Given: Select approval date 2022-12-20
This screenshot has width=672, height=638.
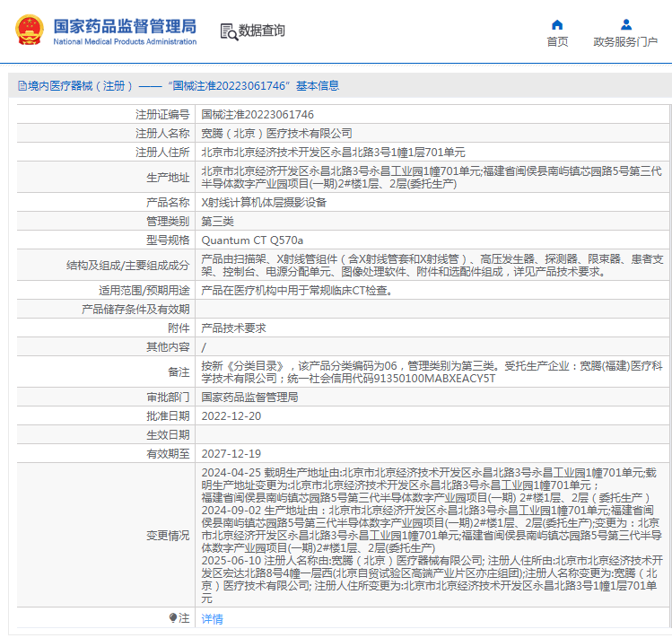Looking at the screenshot, I should click(231, 415).
